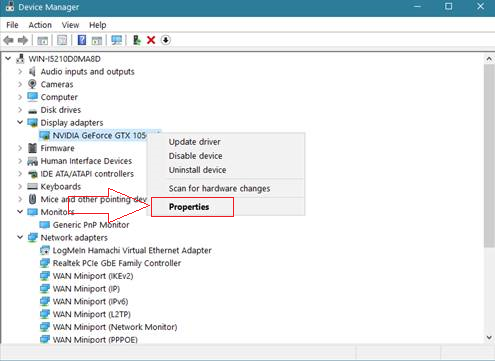Click the IDE ATA/ATAPI controllers icon
Screen dimensions: 495x361
point(32,174)
